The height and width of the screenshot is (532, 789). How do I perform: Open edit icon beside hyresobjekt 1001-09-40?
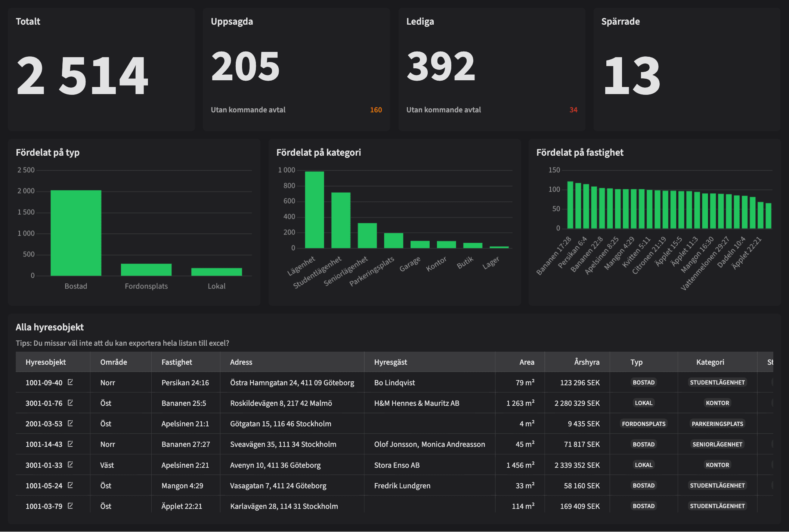pos(71,382)
